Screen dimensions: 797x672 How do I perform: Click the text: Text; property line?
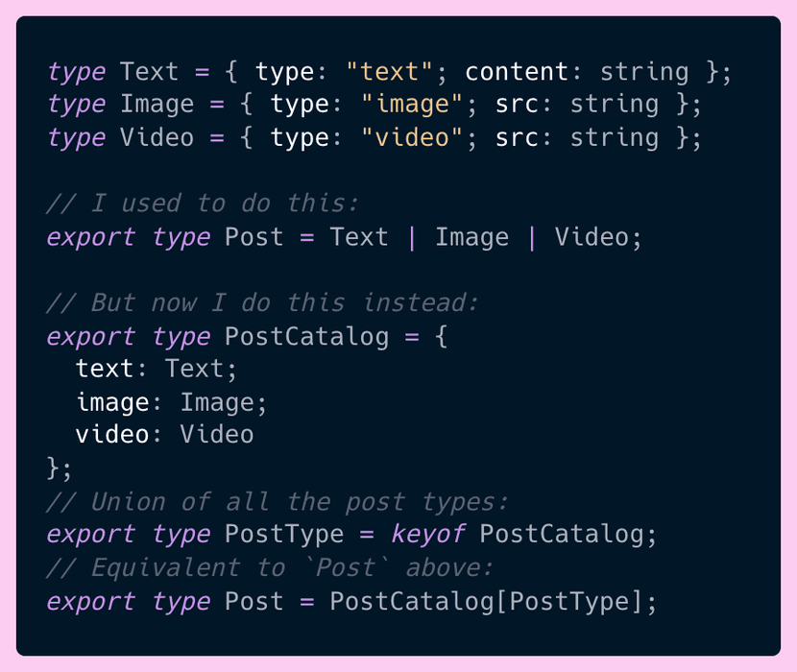click(157, 369)
